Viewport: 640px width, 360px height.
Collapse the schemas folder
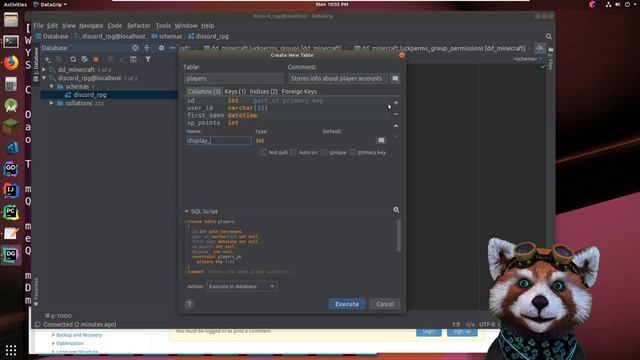(x=52, y=87)
